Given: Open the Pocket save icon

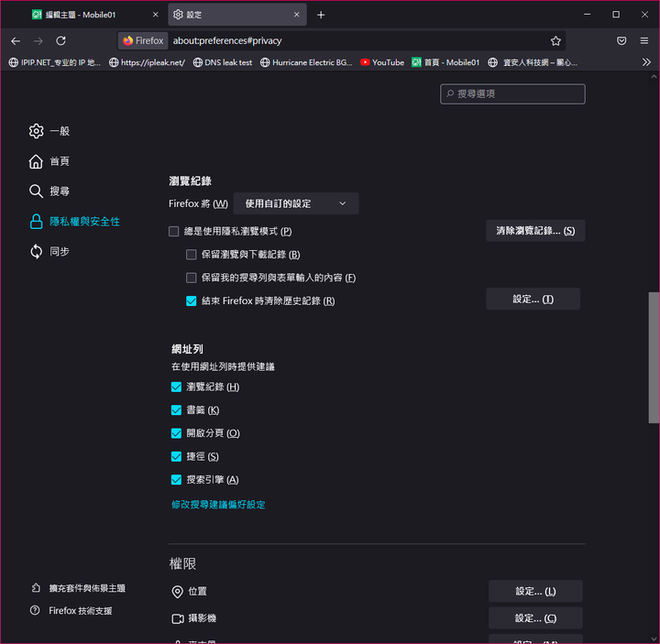Looking at the screenshot, I should coord(621,41).
